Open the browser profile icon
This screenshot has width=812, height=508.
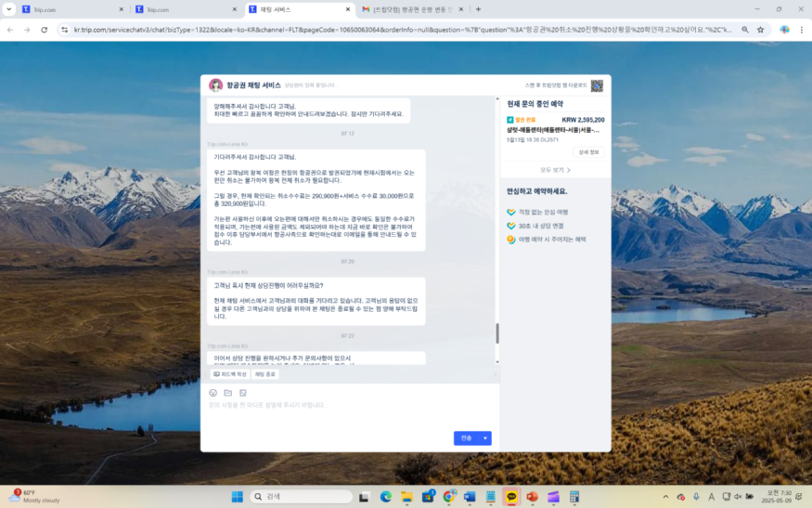[784, 30]
